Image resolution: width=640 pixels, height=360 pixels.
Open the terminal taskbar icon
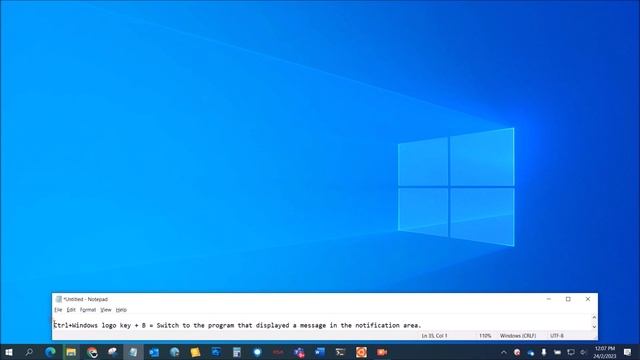pyautogui.click(x=340, y=352)
